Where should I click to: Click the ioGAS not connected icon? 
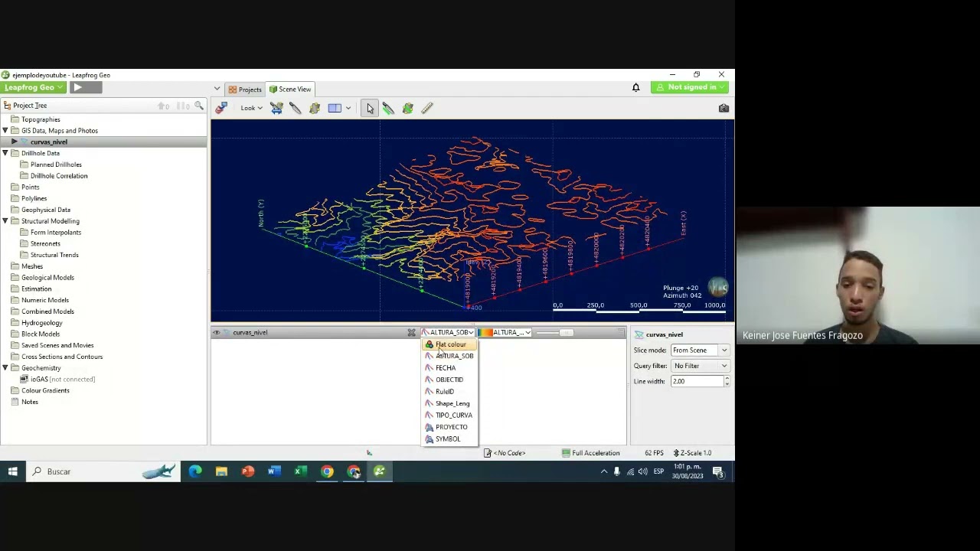click(24, 379)
